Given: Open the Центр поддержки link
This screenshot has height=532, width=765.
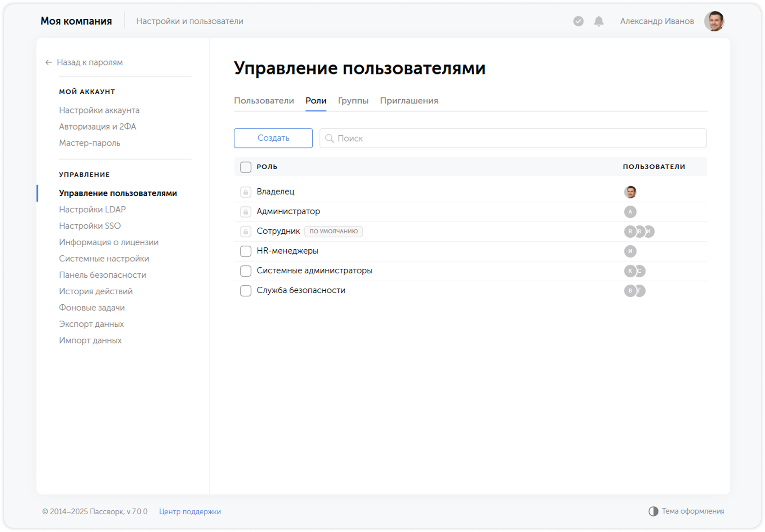Looking at the screenshot, I should [x=190, y=511].
